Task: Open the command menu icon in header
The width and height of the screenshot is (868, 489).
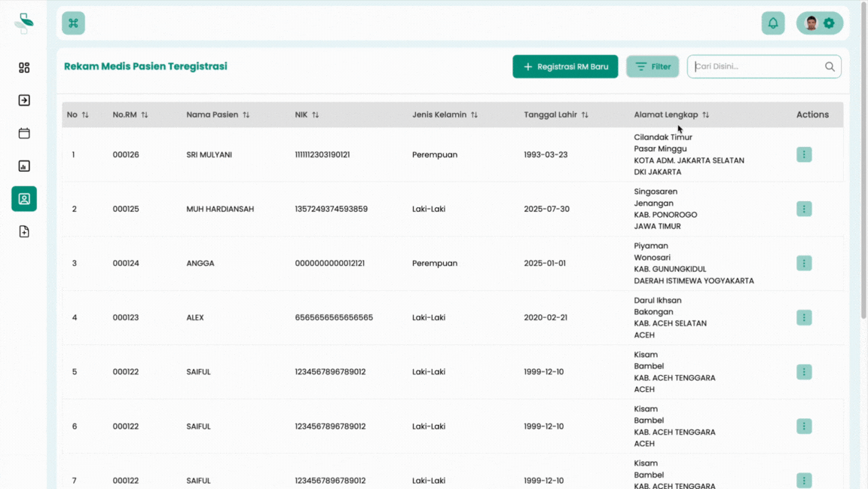Action: [x=73, y=23]
